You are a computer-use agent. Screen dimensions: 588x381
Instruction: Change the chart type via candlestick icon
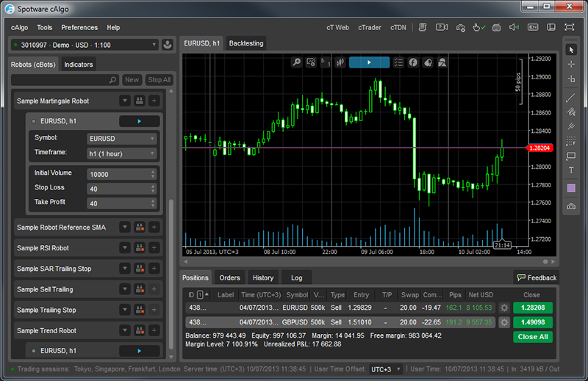(340, 62)
